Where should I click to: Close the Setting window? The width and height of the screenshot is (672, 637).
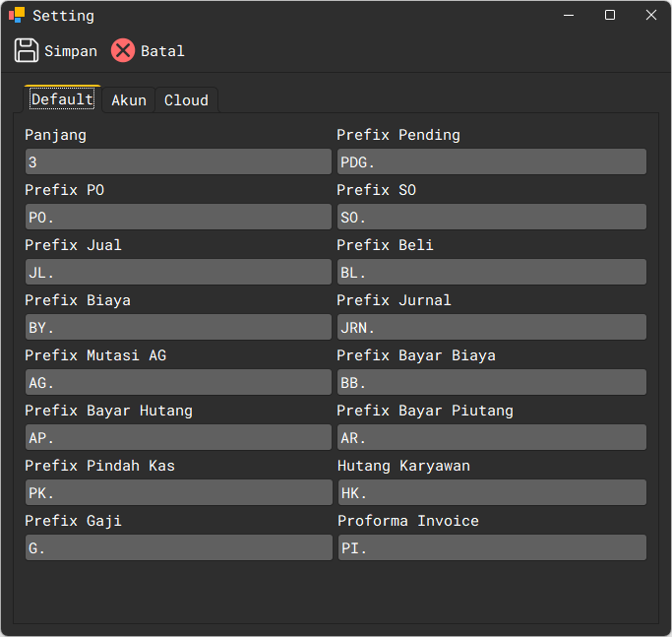[x=650, y=16]
